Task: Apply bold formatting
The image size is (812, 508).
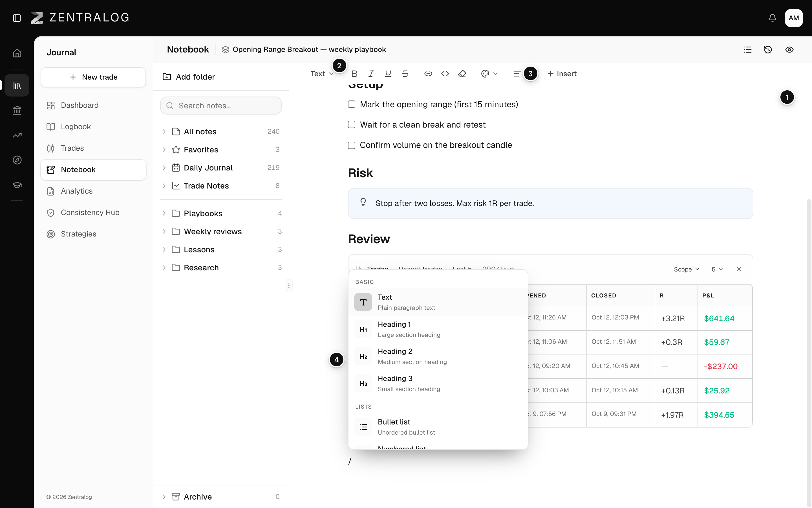Action: (x=354, y=74)
